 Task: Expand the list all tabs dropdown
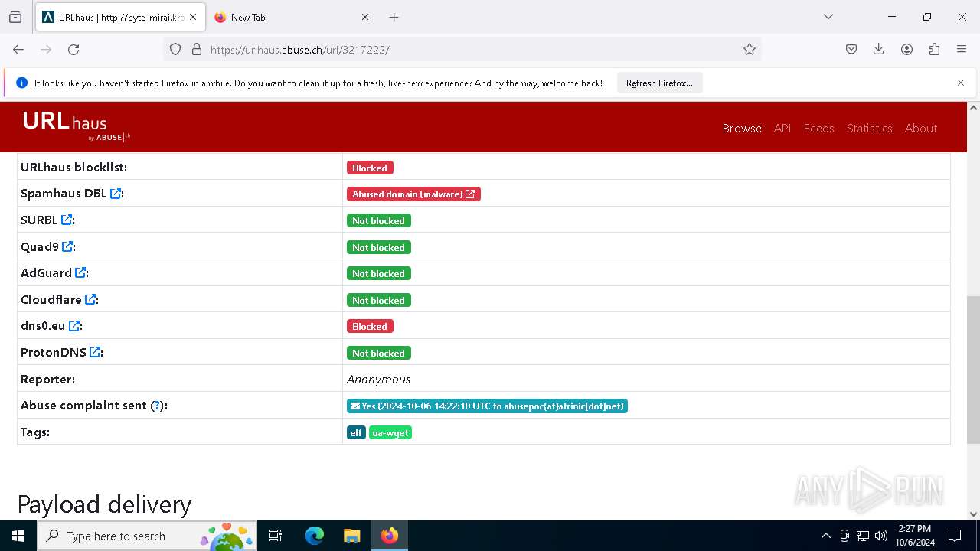(828, 17)
